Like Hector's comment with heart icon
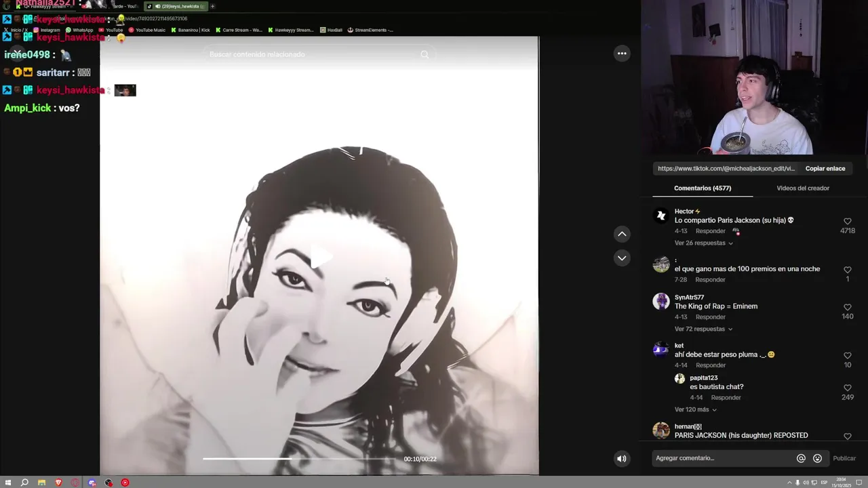868x488 pixels. [x=847, y=221]
